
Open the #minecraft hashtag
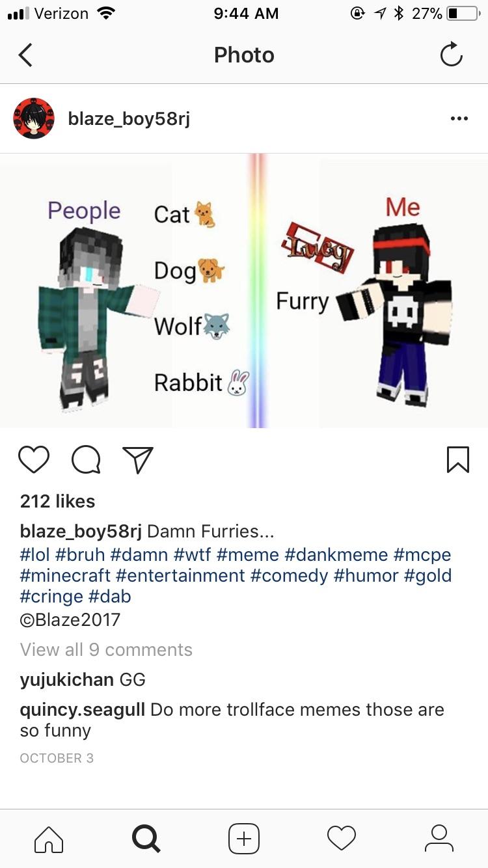(x=65, y=576)
